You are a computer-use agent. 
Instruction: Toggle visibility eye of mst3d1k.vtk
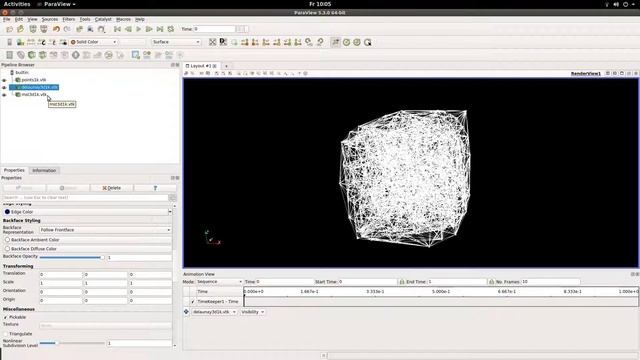coord(4,95)
